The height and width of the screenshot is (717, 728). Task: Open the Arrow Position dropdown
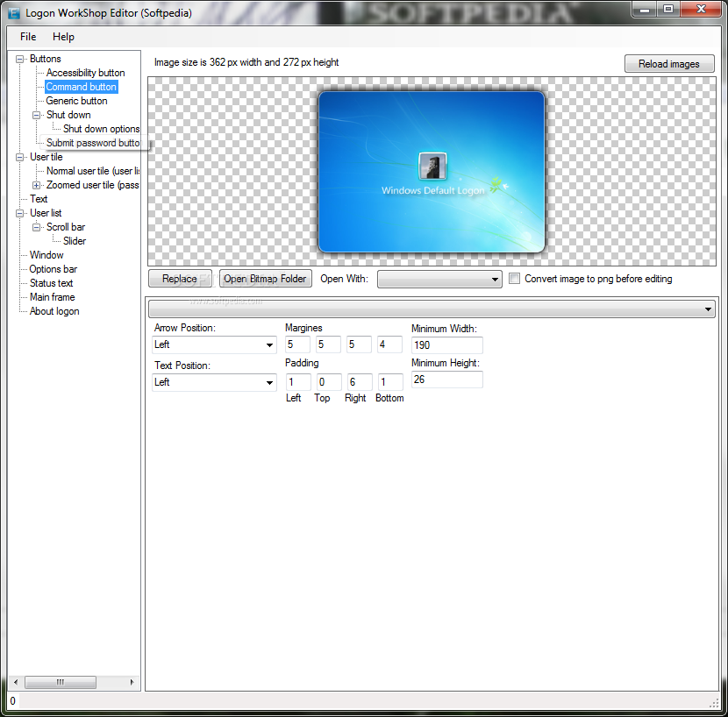[214, 344]
